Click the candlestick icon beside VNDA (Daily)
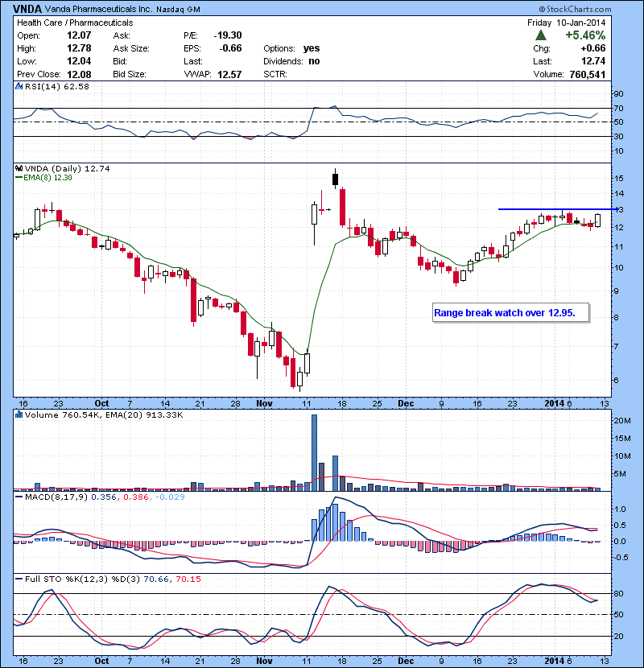Screen dimensions: 644x668 pyautogui.click(x=19, y=169)
